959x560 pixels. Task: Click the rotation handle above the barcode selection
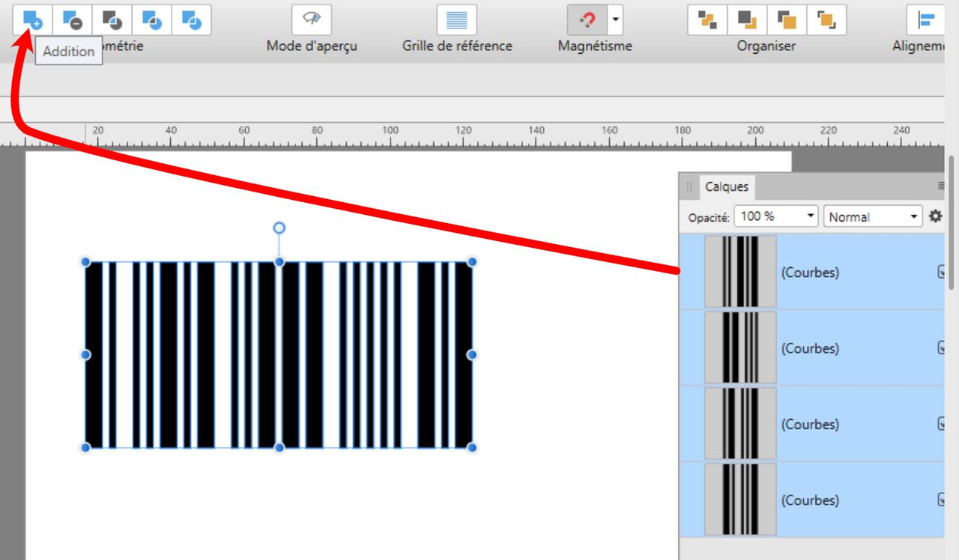279,228
